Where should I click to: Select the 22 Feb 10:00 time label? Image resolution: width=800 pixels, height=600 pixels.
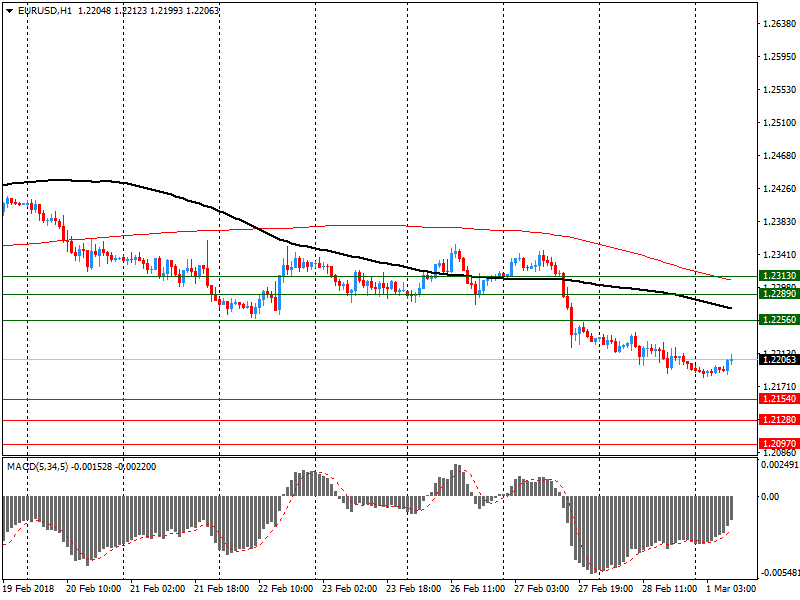(285, 589)
